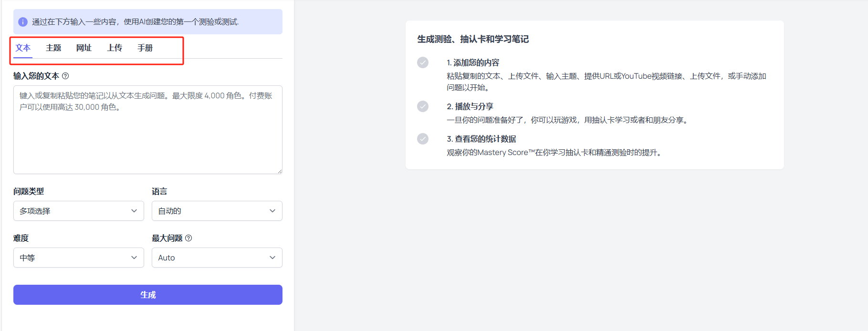This screenshot has height=331, width=868.
Task: Click the heading 生成测验、抽认卡和学习笔记
Action: (473, 39)
